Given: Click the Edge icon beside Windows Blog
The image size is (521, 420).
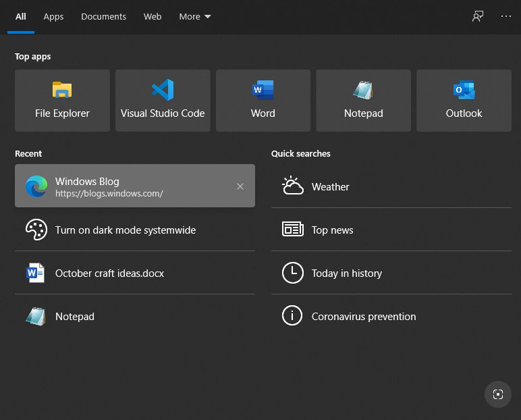Looking at the screenshot, I should point(36,186).
